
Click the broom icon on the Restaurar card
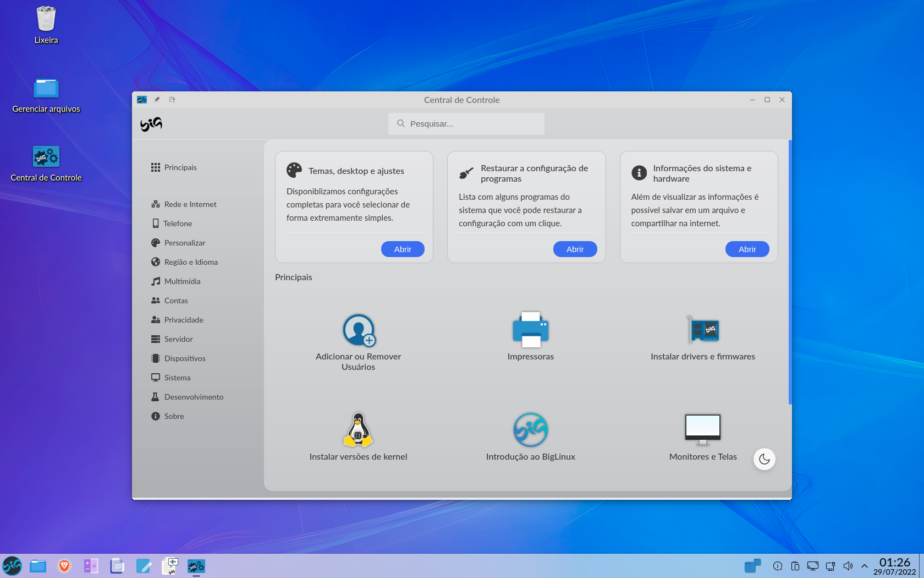(466, 173)
